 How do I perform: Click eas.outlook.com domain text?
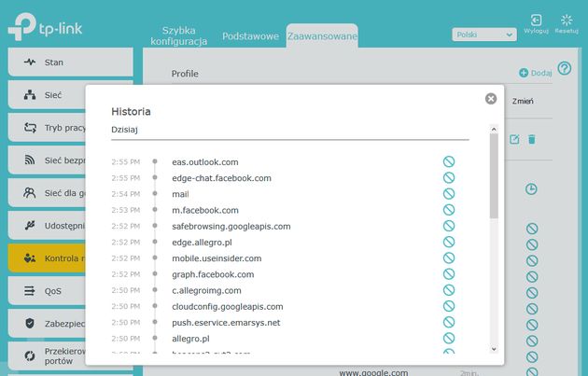click(205, 162)
